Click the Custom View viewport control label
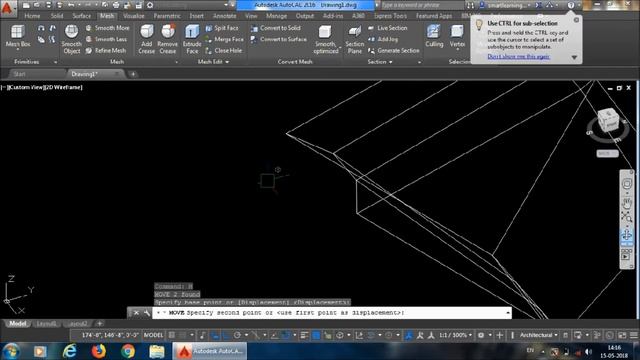The height and width of the screenshot is (360, 640). pyautogui.click(x=25, y=87)
